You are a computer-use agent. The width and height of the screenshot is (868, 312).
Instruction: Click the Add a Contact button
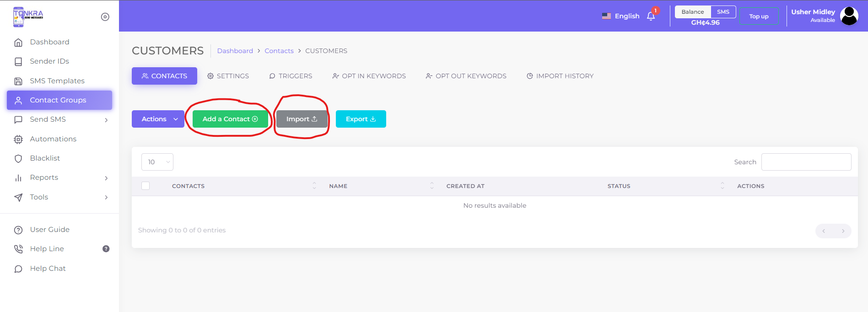click(230, 119)
